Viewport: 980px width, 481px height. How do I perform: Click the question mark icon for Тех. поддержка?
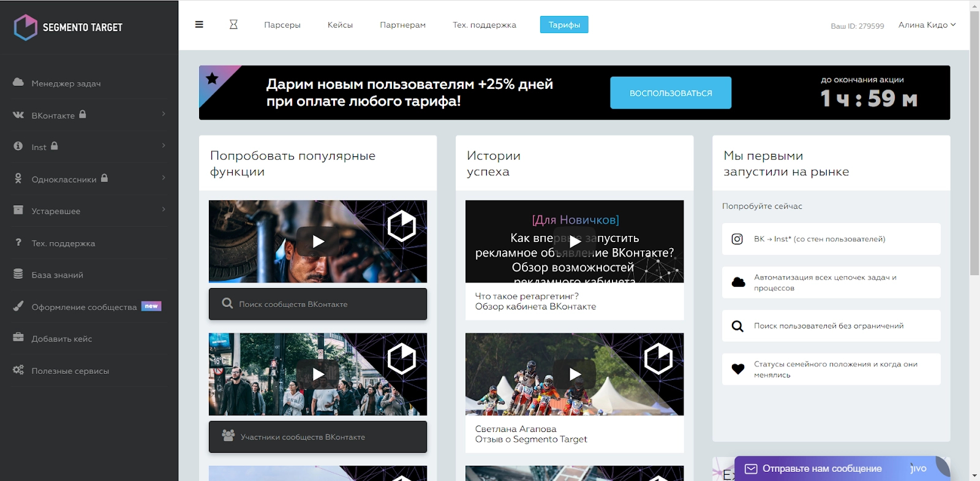coord(18,242)
